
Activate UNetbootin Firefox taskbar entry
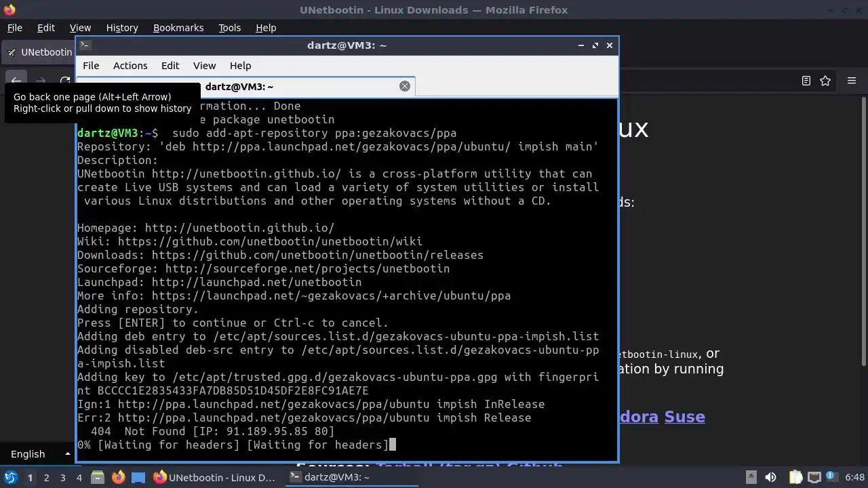coord(215,477)
